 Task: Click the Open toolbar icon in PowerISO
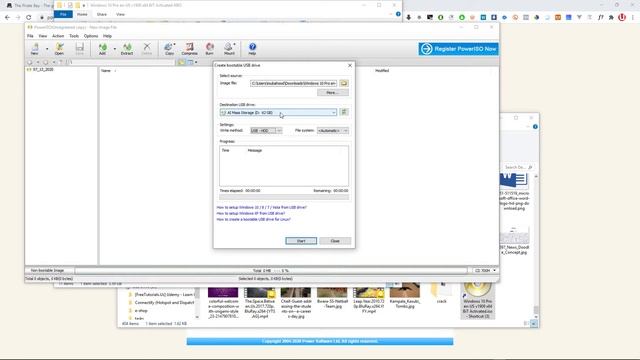click(59, 49)
